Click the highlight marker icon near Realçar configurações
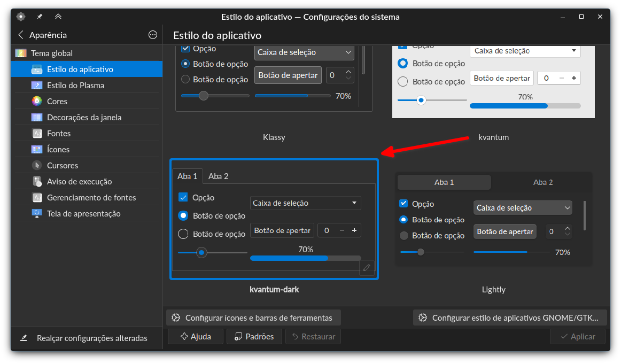Screen dimensions: 621x364 [x=24, y=338]
